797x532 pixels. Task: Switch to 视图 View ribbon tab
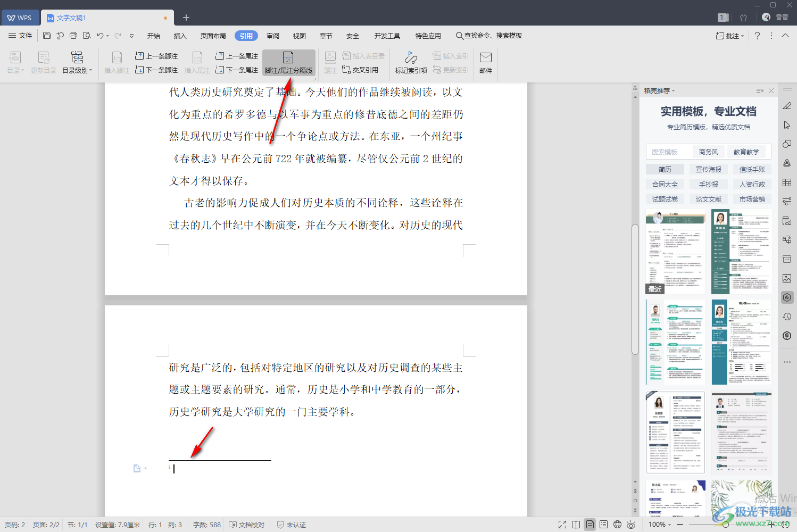(300, 36)
